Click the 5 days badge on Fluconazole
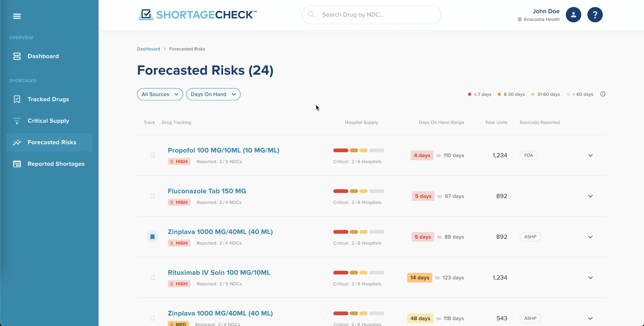The height and width of the screenshot is (326, 644). point(423,196)
